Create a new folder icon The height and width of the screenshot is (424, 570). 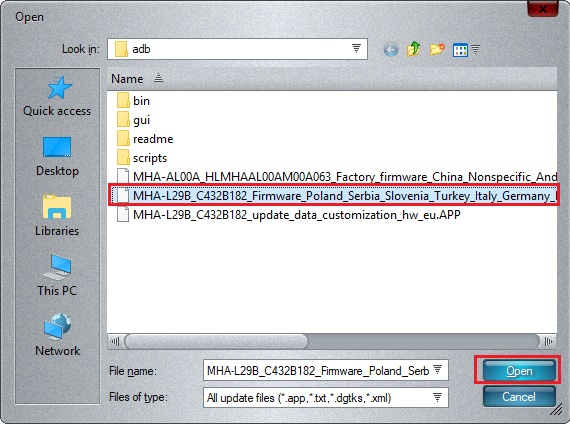437,49
